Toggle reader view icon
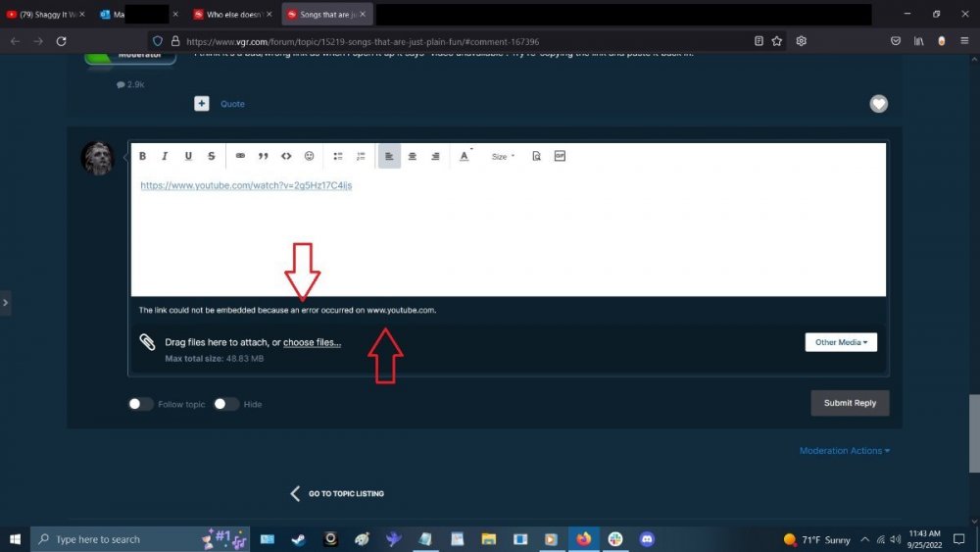Viewport: 980px width, 552px height. (759, 41)
